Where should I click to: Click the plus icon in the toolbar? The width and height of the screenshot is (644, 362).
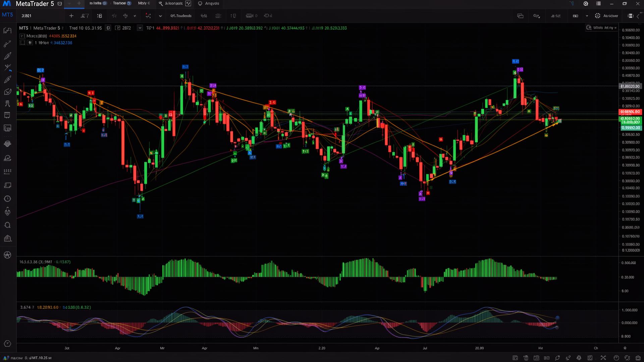(71, 16)
